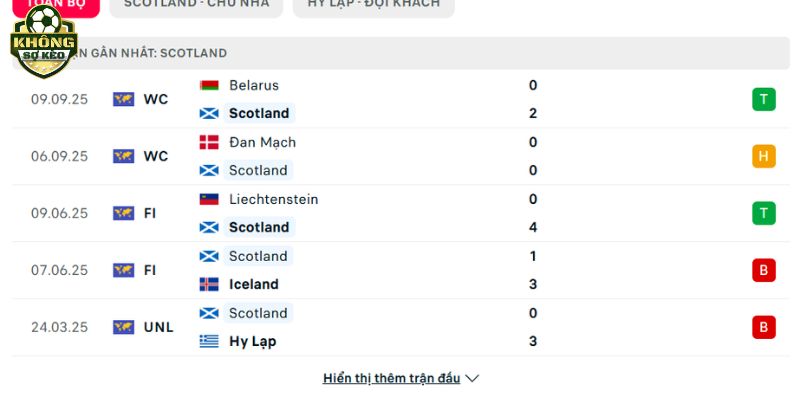Switch to Scotland - Chủ nhà tab
The width and height of the screenshot is (800, 400).
click(x=195, y=4)
